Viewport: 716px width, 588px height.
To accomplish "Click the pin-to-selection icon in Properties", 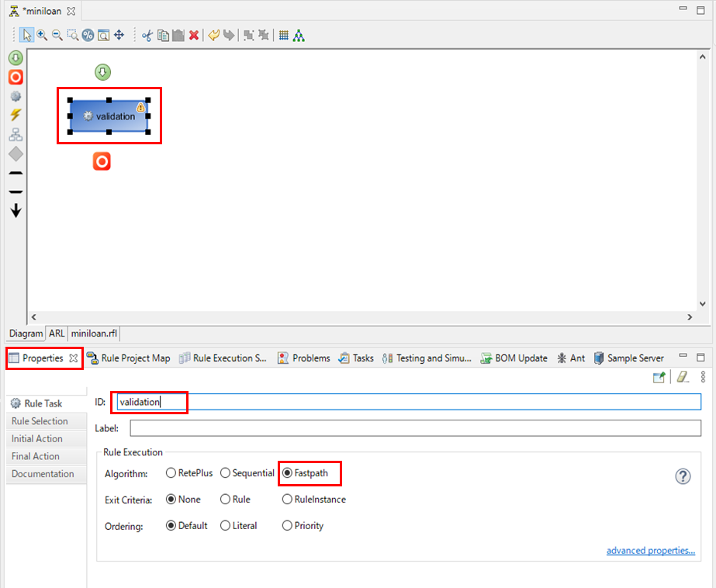I will pos(659,377).
